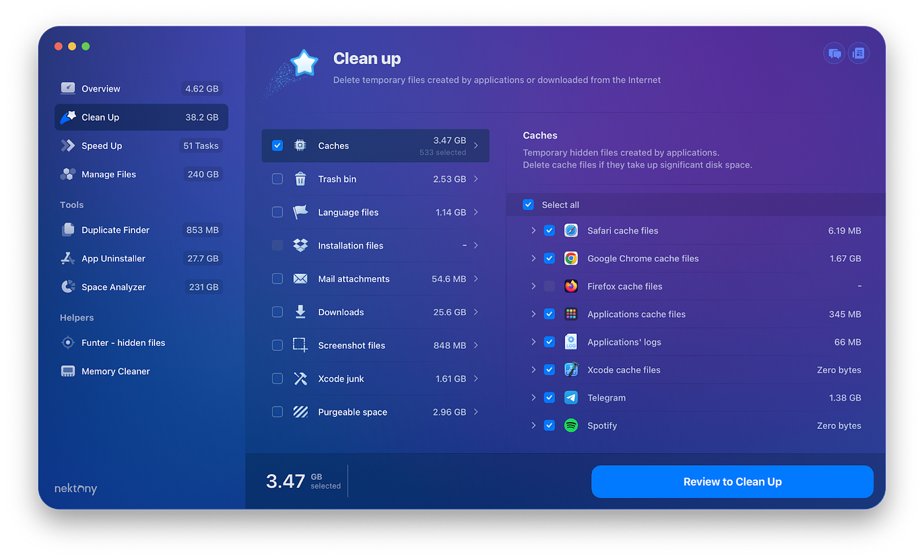Click the Speed Up arrows icon
Screen dimensions: 924x560
(x=68, y=146)
